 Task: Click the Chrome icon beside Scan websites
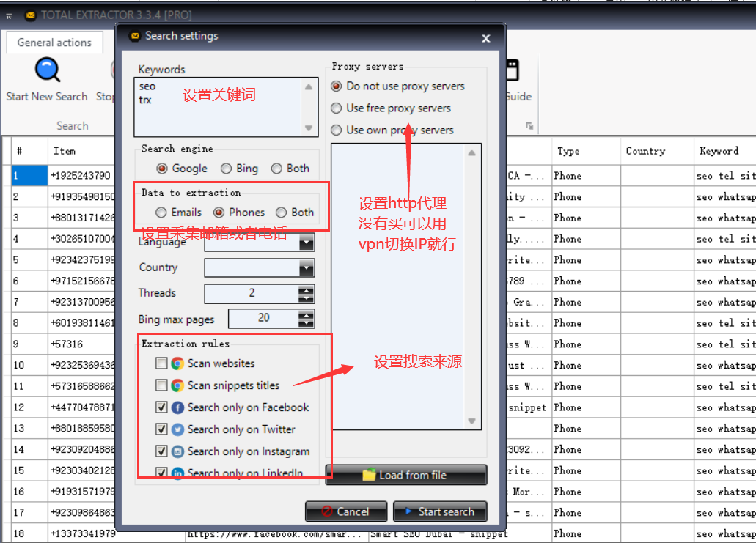176,363
